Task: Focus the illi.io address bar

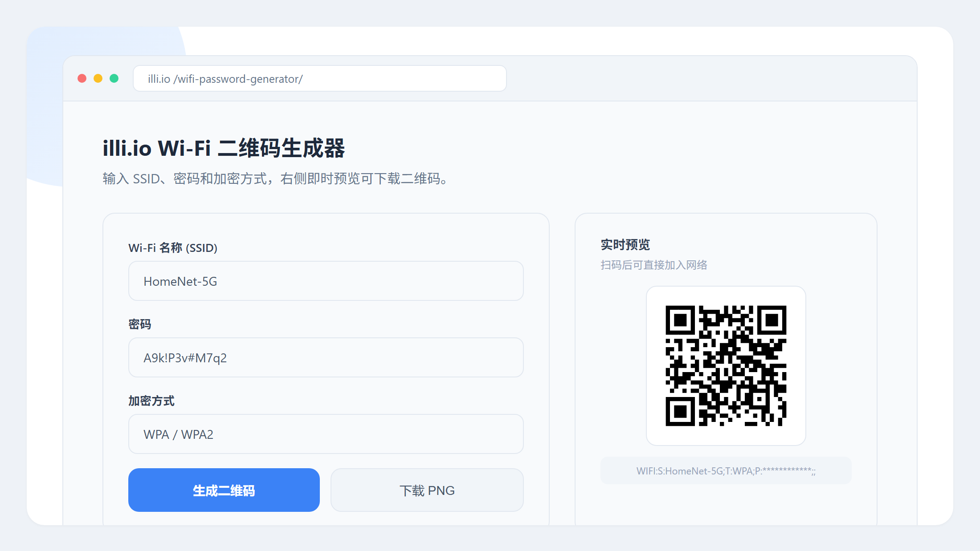Action: 320,78
